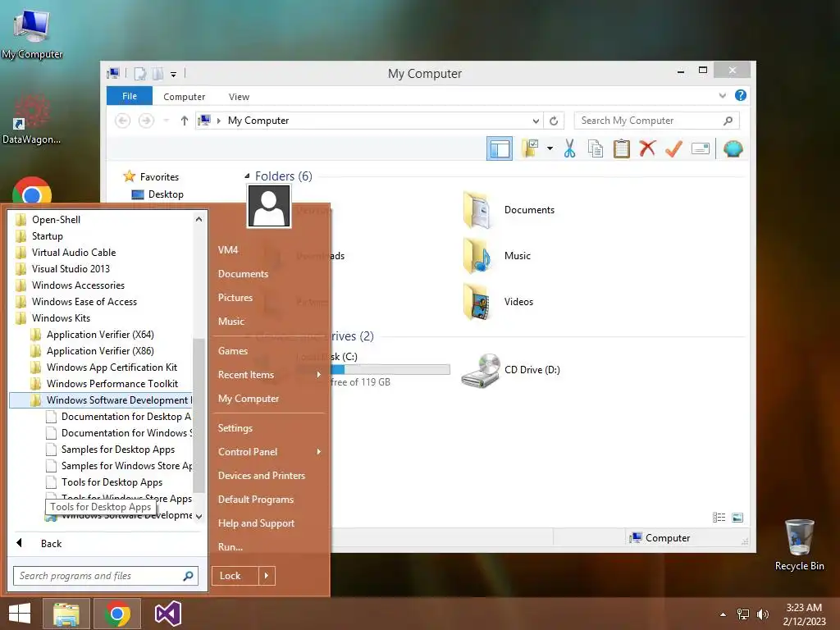The height and width of the screenshot is (630, 840).
Task: Open the Help question mark icon
Action: (741, 95)
